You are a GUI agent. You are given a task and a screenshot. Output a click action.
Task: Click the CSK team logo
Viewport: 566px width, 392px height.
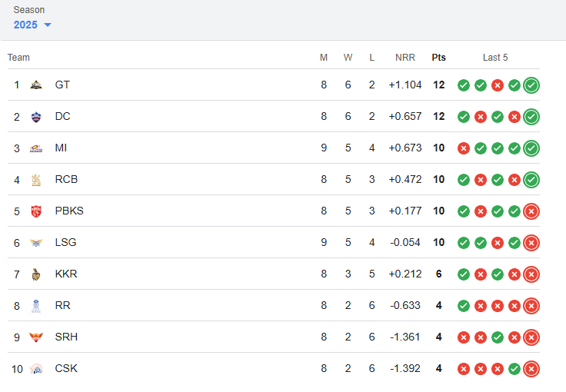pyautogui.click(x=36, y=369)
